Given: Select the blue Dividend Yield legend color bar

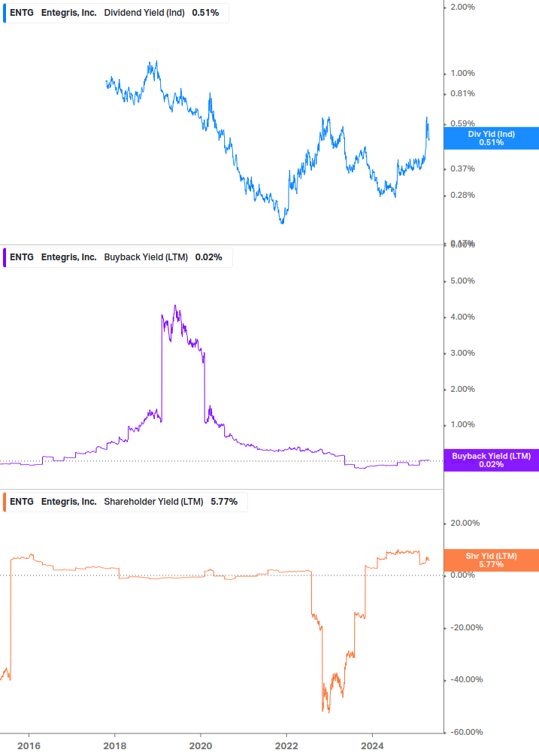Looking at the screenshot, I should coord(5,13).
